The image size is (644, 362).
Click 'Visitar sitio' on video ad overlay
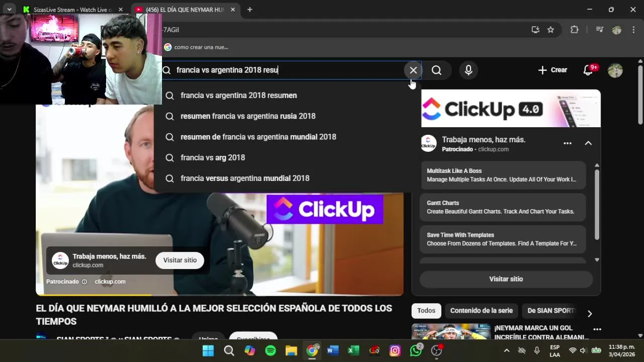[x=180, y=260]
